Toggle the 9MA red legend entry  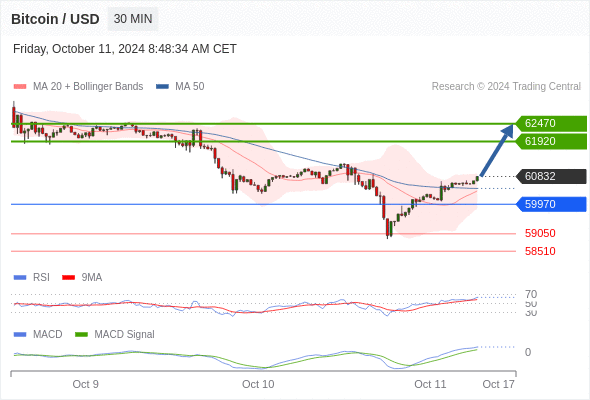click(x=82, y=278)
